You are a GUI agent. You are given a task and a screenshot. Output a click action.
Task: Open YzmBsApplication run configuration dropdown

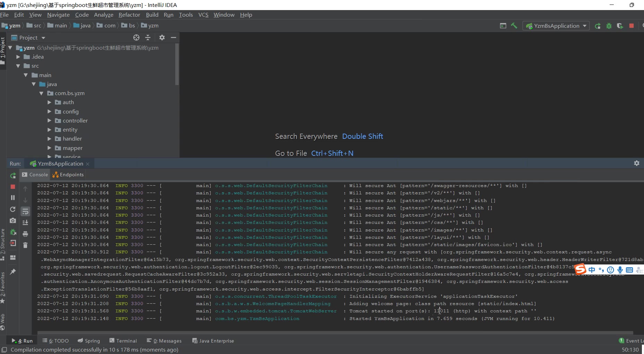[x=556, y=26]
